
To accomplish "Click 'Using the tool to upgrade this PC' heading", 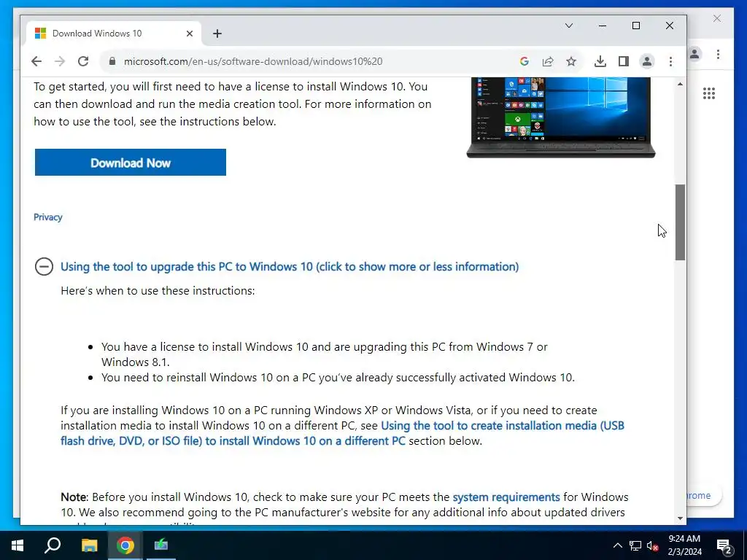I will (x=290, y=266).
